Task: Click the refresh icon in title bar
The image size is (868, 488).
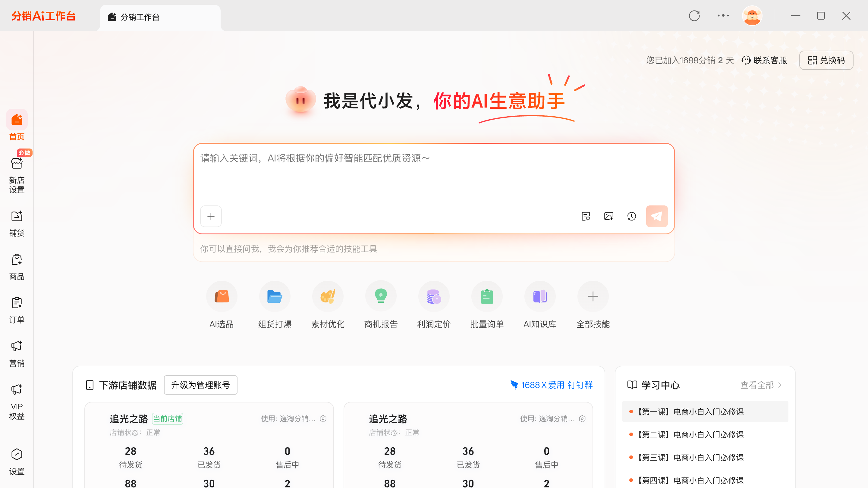Action: (694, 16)
